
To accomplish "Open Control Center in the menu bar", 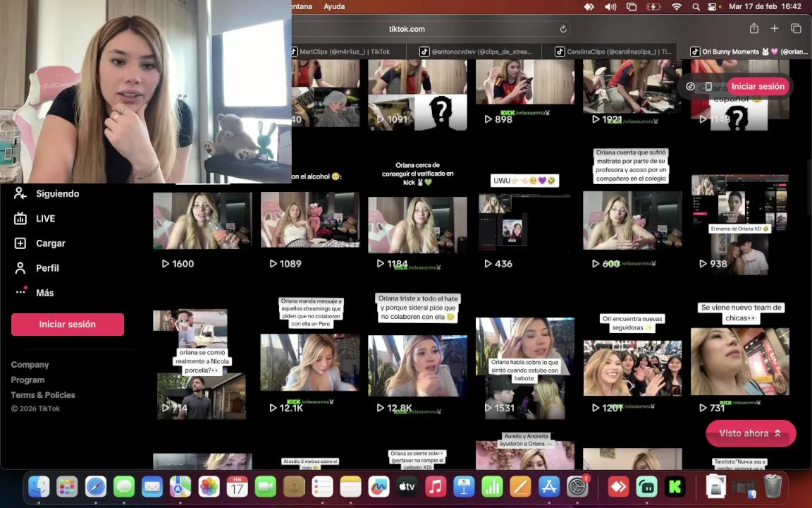I will (x=713, y=7).
